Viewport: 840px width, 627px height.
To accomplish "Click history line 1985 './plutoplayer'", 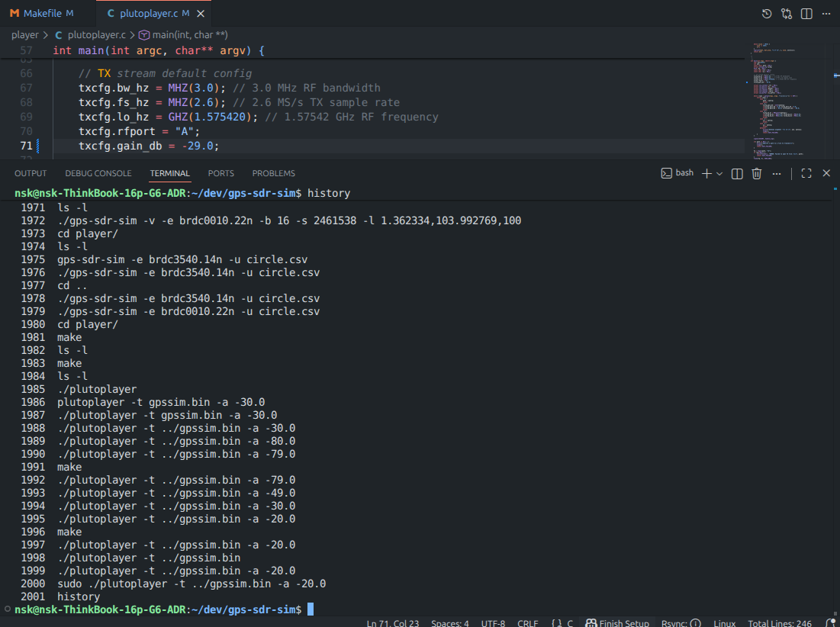I will [97, 389].
